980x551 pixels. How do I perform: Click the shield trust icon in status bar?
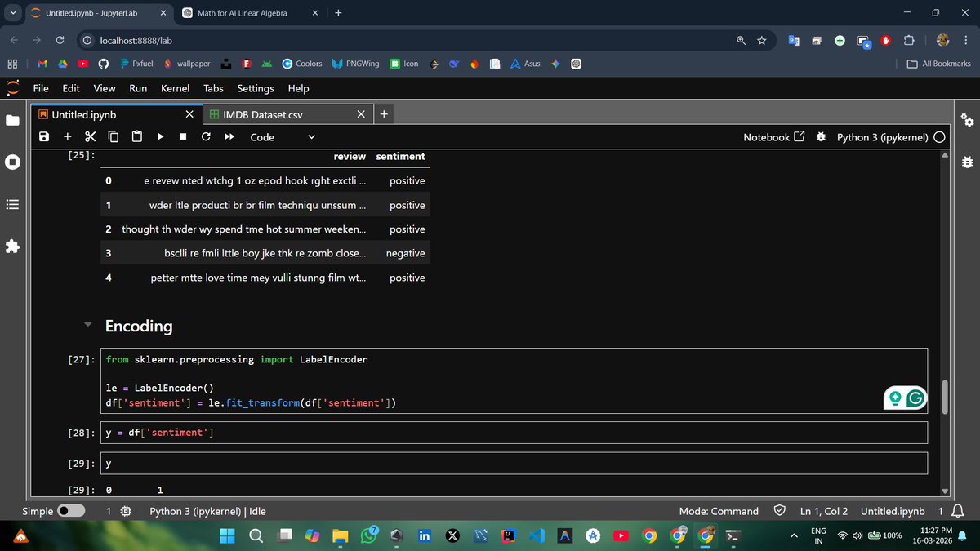click(x=780, y=511)
